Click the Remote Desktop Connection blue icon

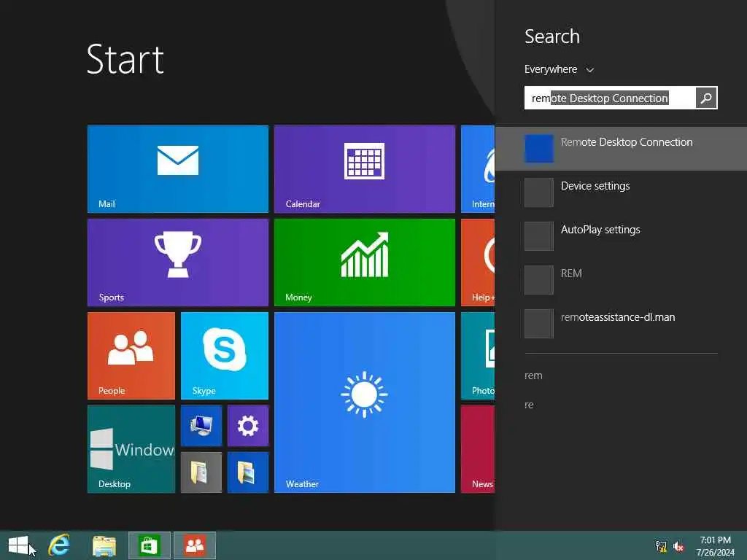point(539,149)
